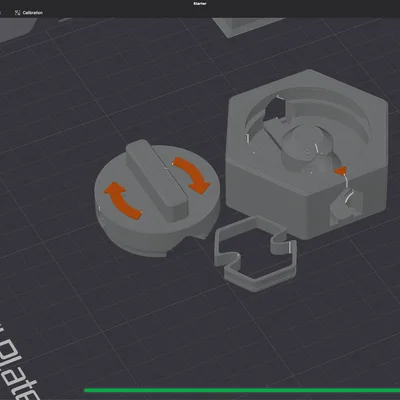
Task: Select the round knob model with orange arrows
Action: (x=157, y=198)
